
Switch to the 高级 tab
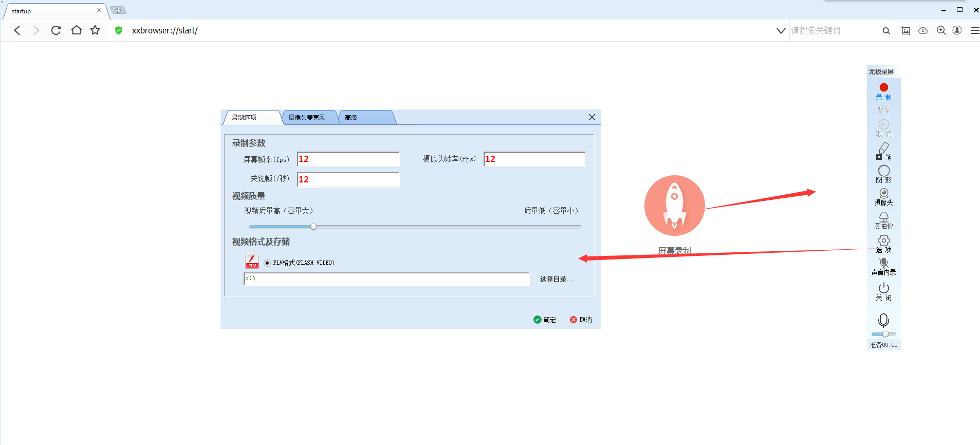pyautogui.click(x=366, y=118)
